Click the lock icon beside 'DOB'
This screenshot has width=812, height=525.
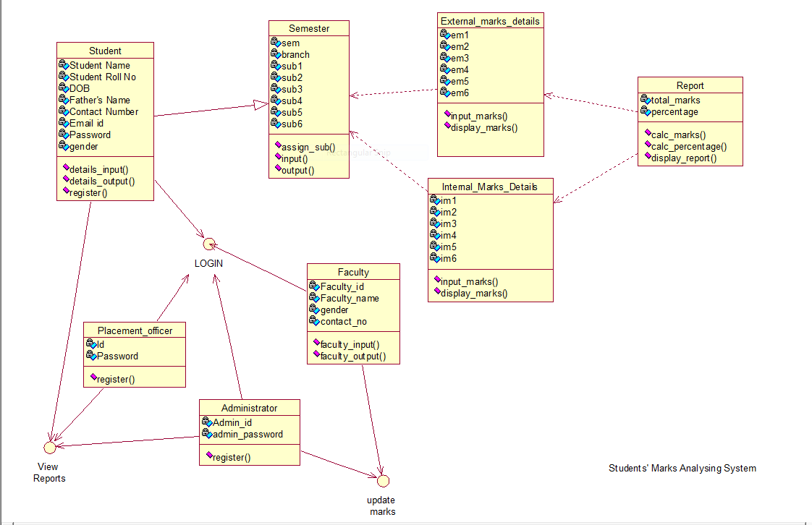pos(64,88)
